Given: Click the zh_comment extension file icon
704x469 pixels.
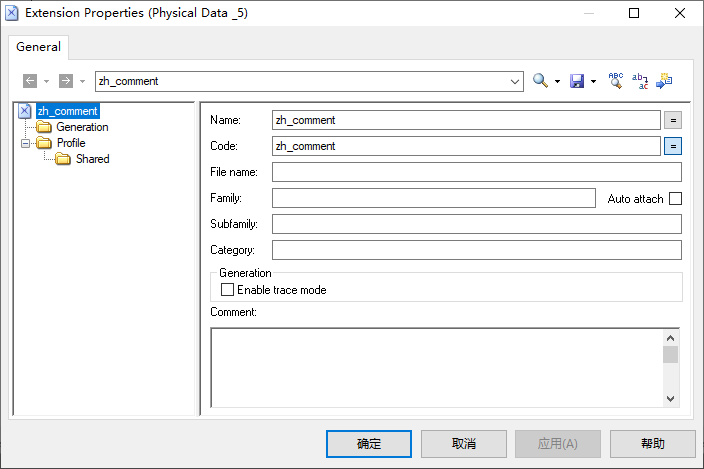Looking at the screenshot, I should [25, 111].
